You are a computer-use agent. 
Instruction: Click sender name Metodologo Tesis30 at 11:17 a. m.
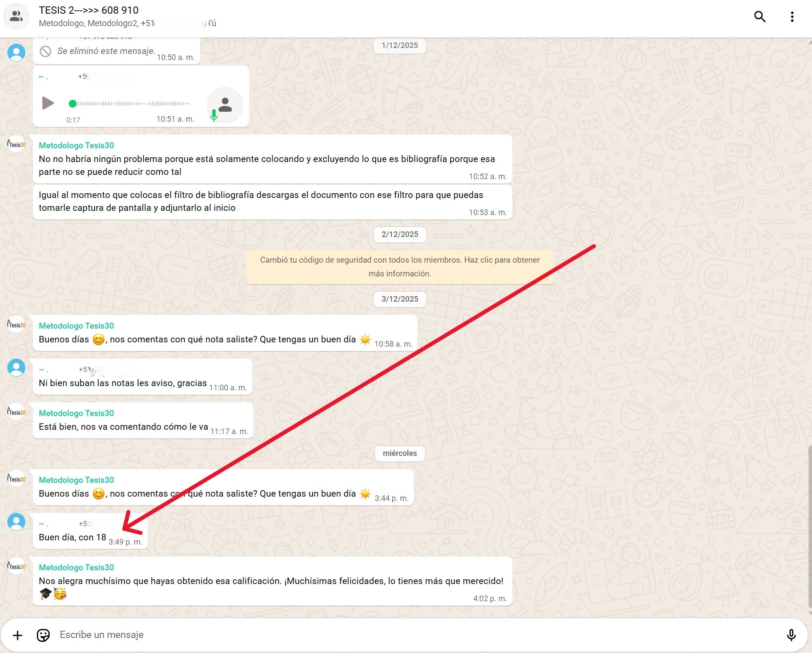click(x=76, y=413)
